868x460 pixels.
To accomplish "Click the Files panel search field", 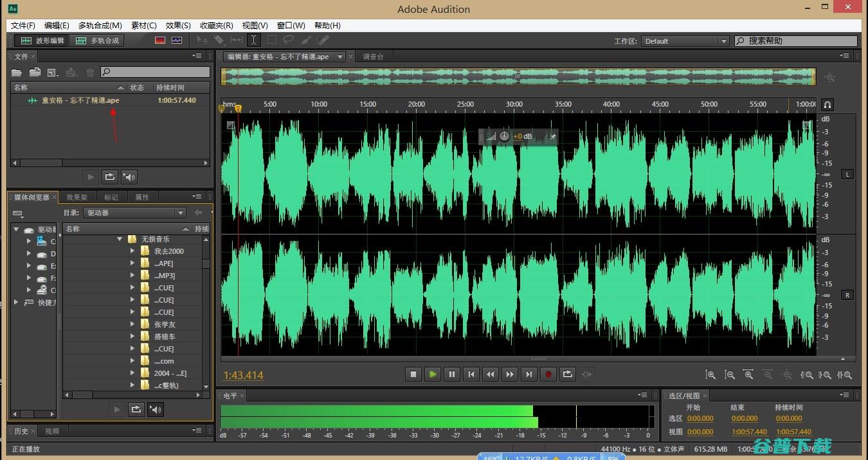I will (x=155, y=72).
